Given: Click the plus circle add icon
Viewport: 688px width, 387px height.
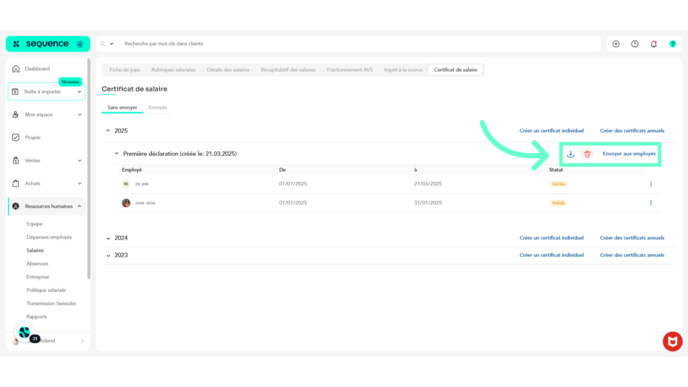Looking at the screenshot, I should 616,44.
